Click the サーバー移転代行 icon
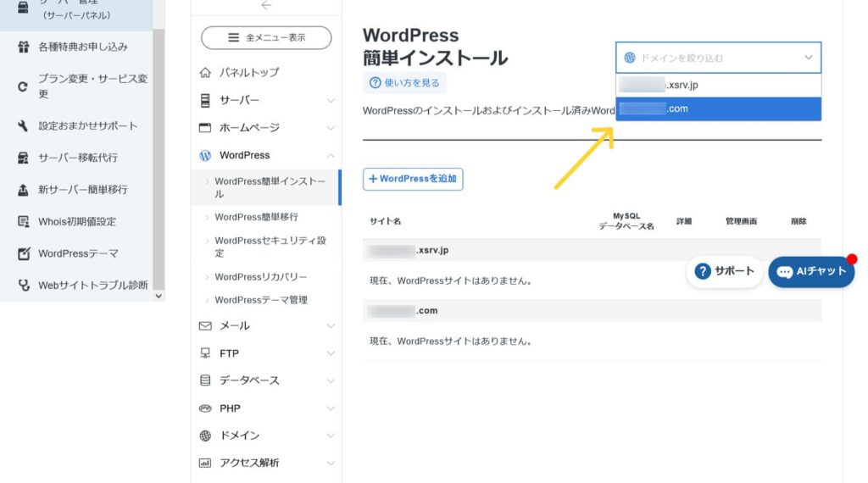868x483 pixels. [23, 158]
